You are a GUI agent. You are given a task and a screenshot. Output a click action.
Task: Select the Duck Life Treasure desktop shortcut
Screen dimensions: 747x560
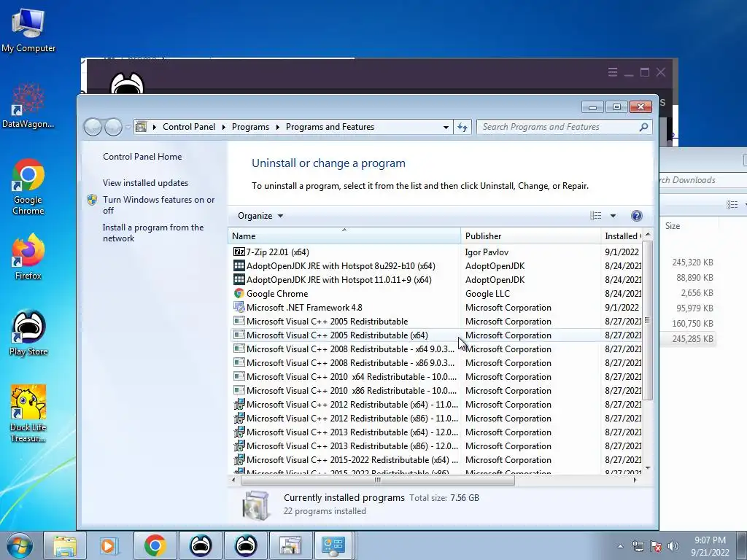28,413
